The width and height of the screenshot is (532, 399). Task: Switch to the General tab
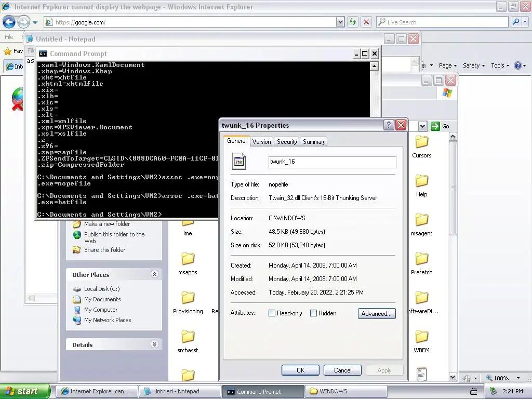click(x=236, y=141)
